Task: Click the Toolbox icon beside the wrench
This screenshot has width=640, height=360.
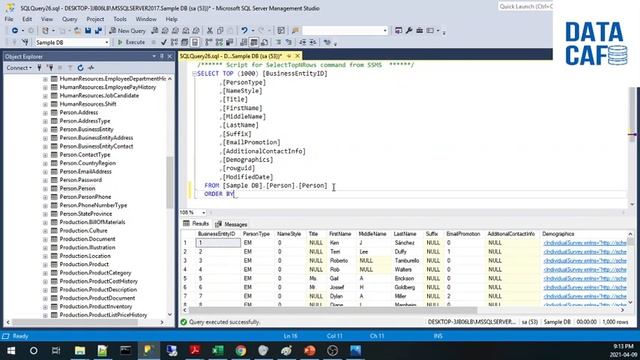Action: (419, 31)
